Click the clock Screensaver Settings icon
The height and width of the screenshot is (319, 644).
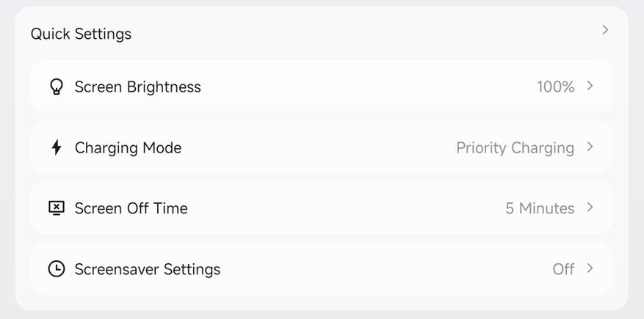click(57, 269)
